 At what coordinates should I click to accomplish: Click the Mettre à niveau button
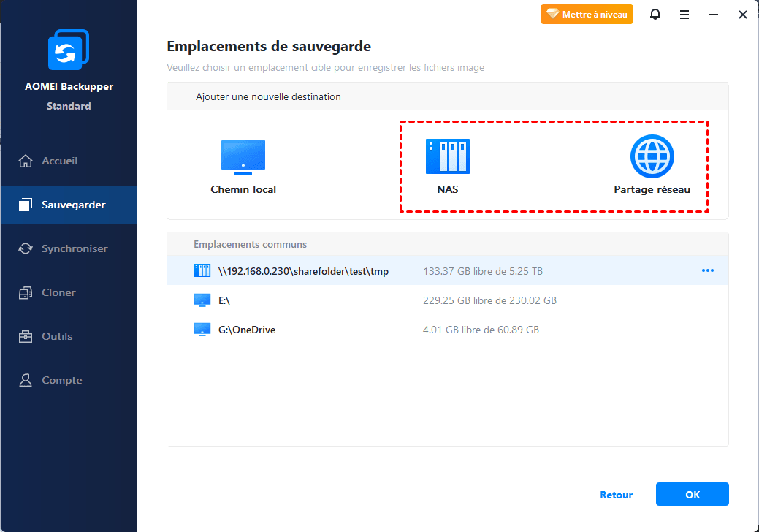(587, 15)
